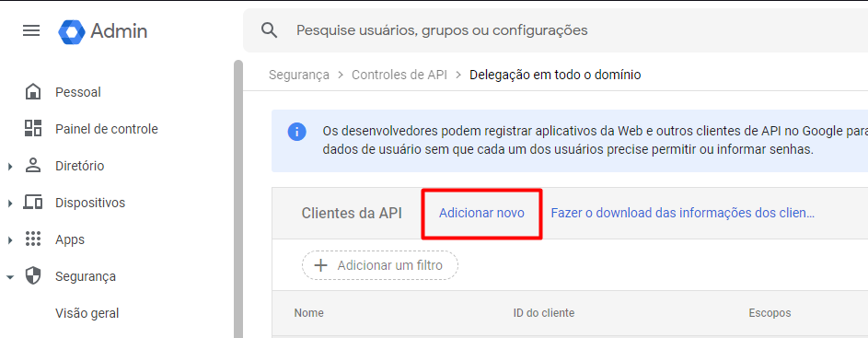
Task: Click the Diretório person icon
Action: pos(33,166)
